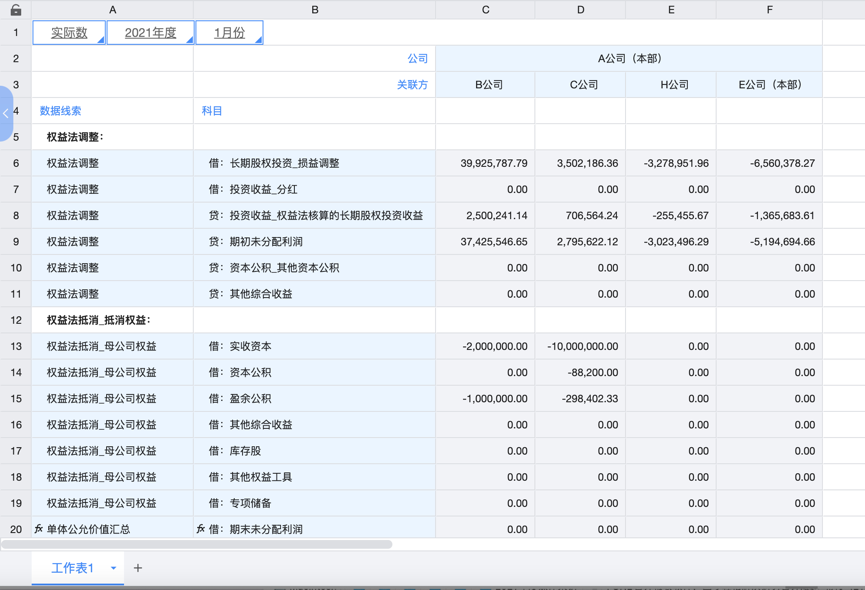Click the fx formula icon before 期末未分配利润
The height and width of the screenshot is (590, 865).
tap(201, 529)
